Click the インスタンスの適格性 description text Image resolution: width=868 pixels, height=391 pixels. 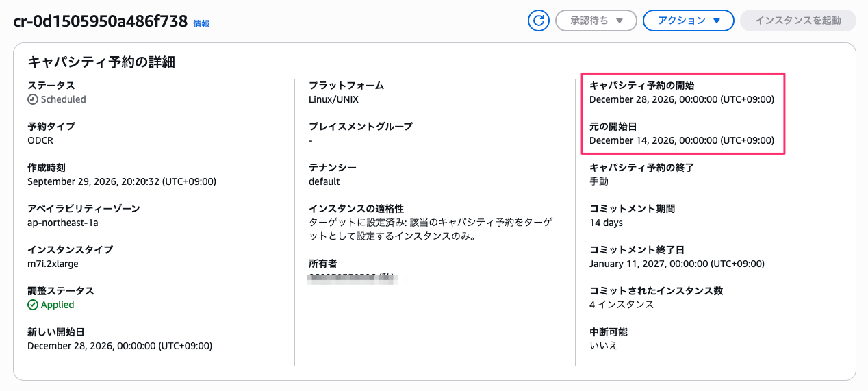pos(432,229)
